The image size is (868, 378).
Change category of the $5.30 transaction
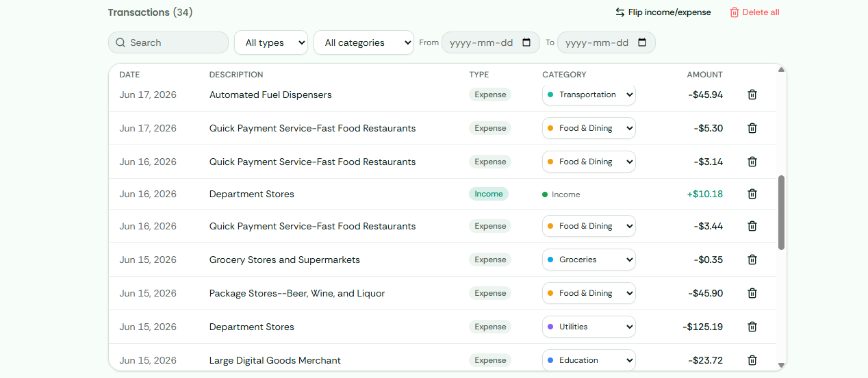(589, 128)
